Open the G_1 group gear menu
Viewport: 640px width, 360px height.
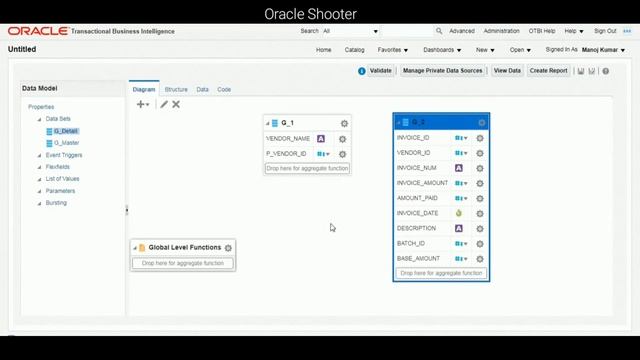click(x=344, y=123)
